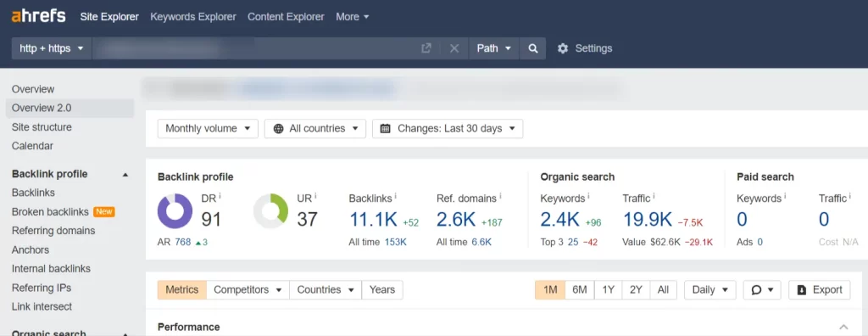This screenshot has width=868, height=336.
Task: Select 1M time range
Action: 550,290
